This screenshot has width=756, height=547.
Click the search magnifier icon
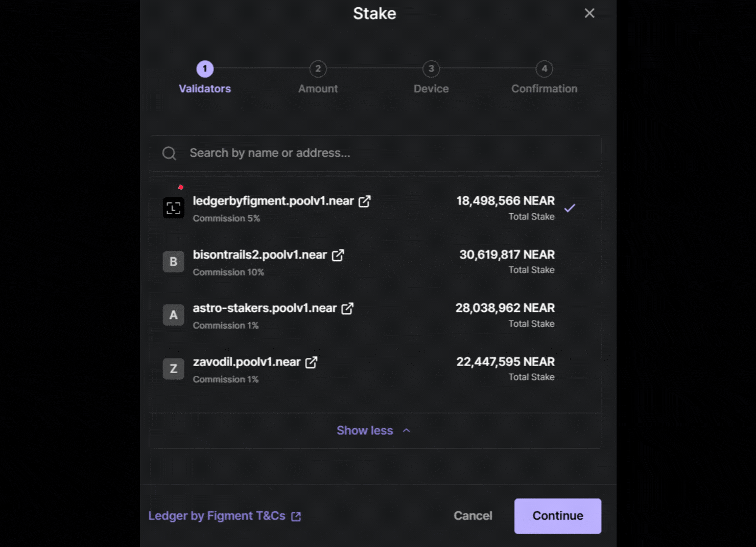tap(169, 153)
